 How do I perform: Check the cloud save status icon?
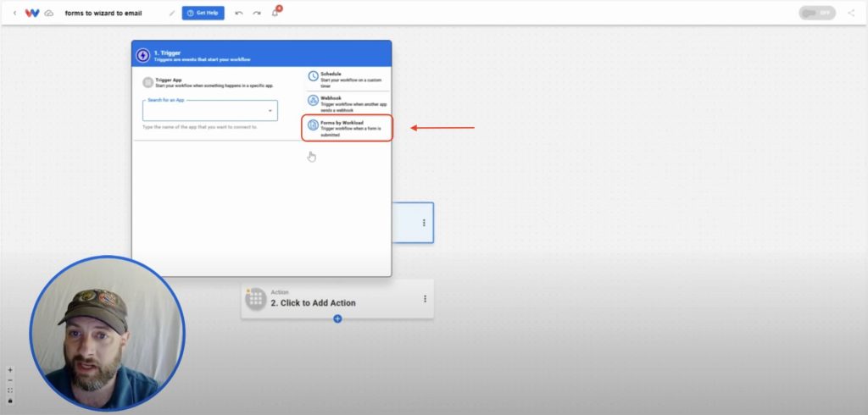pos(48,13)
